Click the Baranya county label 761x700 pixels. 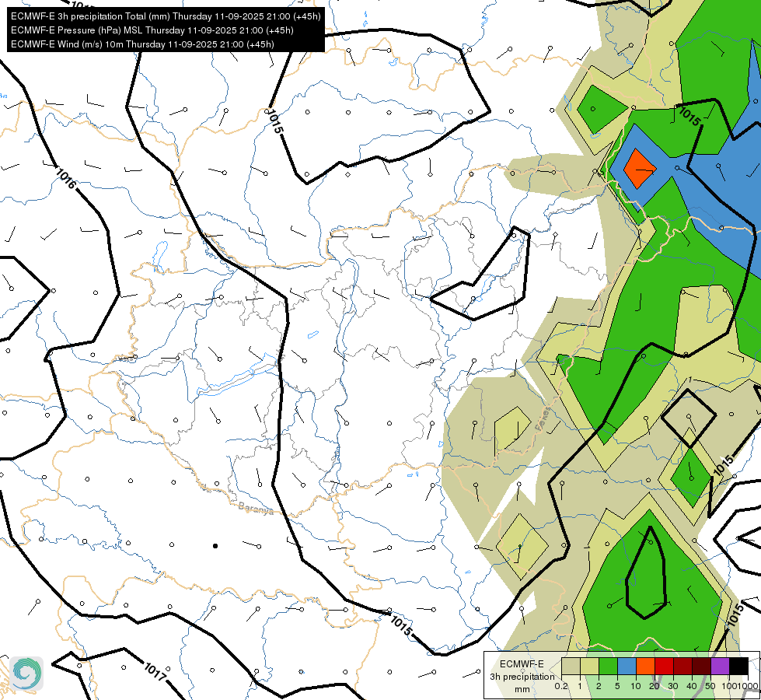[255, 508]
